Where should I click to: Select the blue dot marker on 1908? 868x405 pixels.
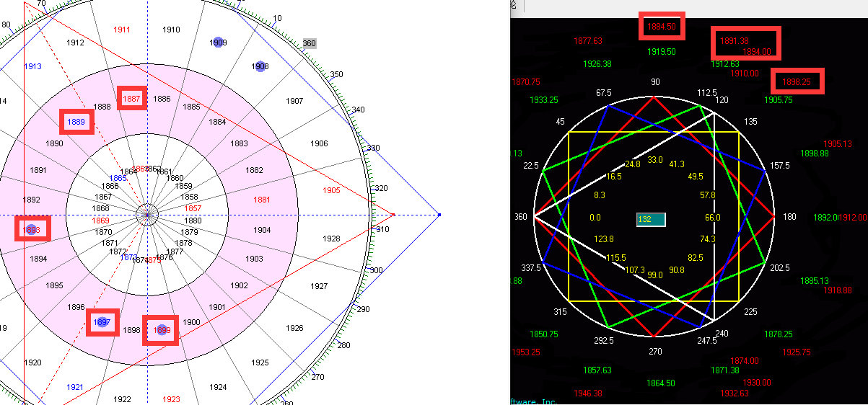(x=260, y=66)
